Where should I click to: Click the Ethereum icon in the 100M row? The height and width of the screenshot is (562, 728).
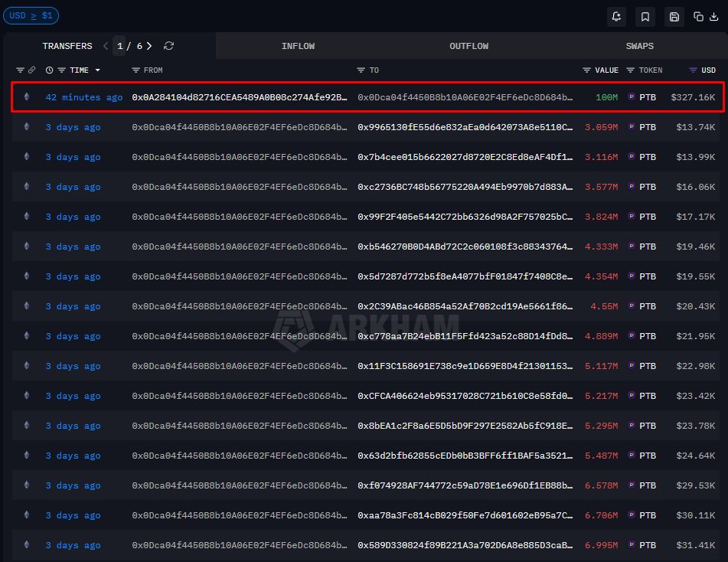(27, 97)
